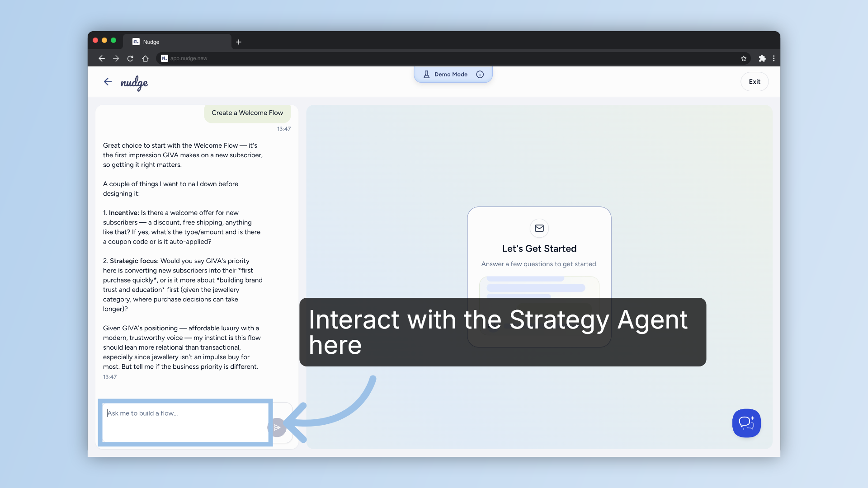The image size is (868, 488).
Task: Click the Nudge favicon in the tab
Action: coord(136,42)
